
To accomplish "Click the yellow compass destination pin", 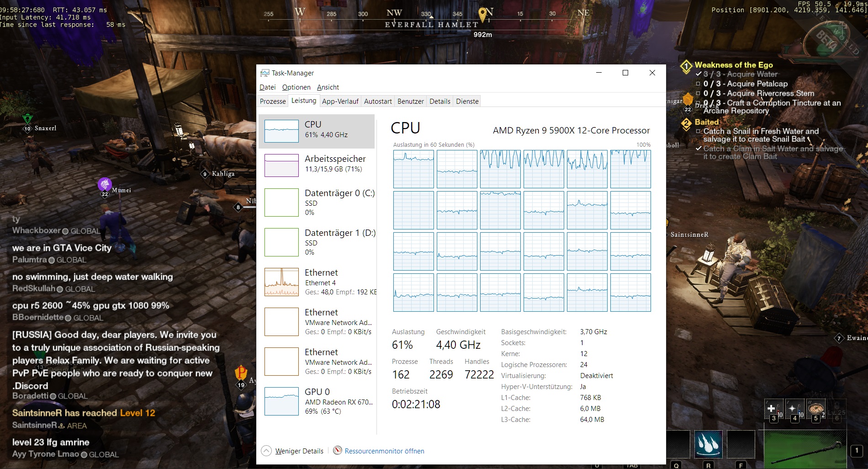I will 483,15.
